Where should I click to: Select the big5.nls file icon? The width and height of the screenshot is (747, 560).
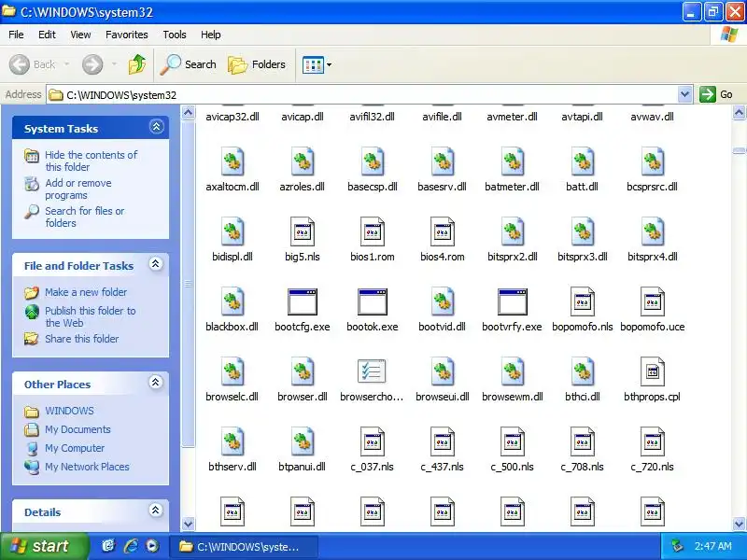coord(303,231)
